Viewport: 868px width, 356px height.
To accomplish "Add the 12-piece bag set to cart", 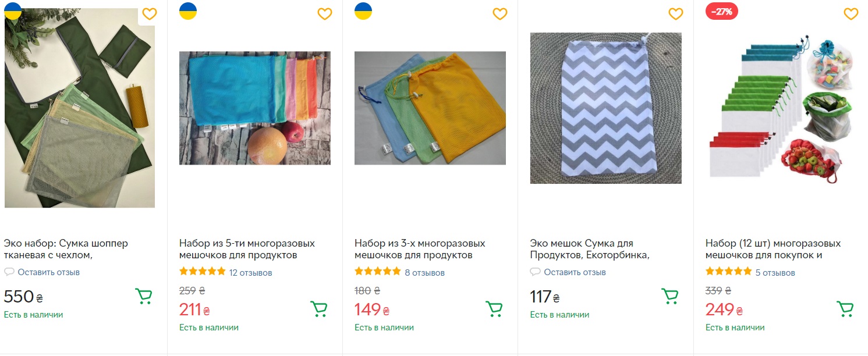I will [845, 309].
